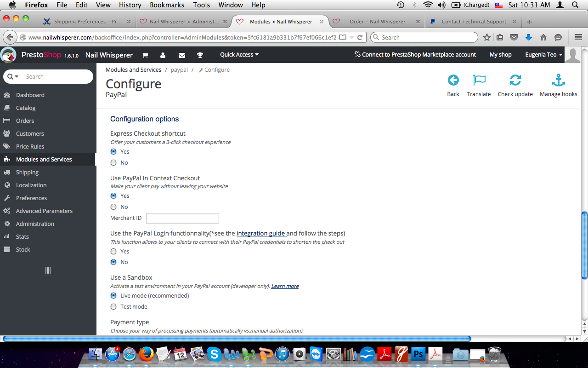Viewport: 588px width, 368px height.
Task: Open Manage hooks via the anchor icon
Action: (x=558, y=80)
